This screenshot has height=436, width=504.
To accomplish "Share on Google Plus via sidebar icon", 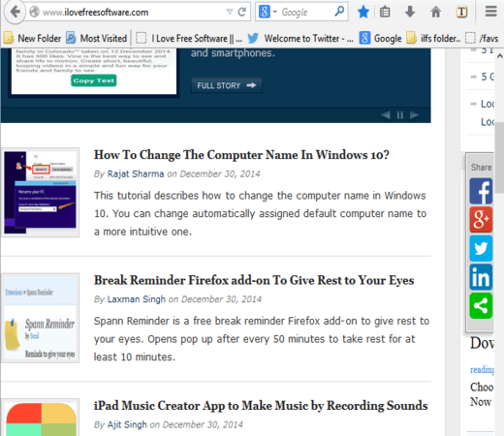I will (x=481, y=220).
